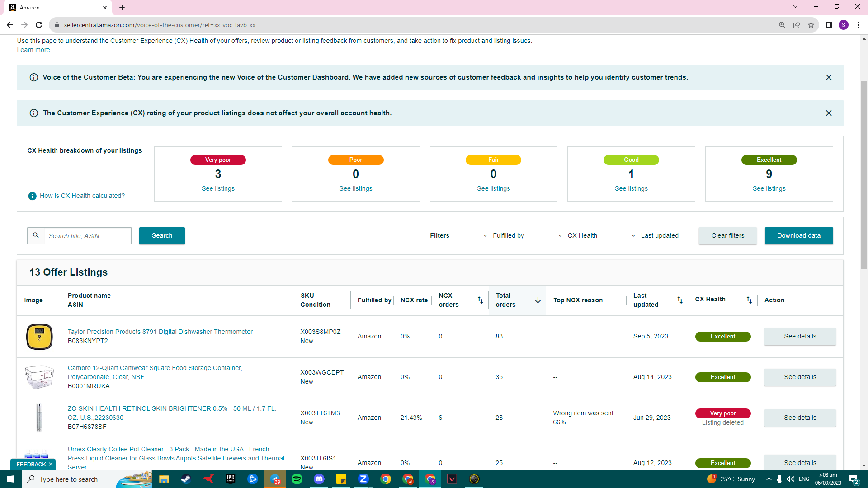See listings under Fair card
Viewport: 868px width, 488px height.
(x=493, y=189)
